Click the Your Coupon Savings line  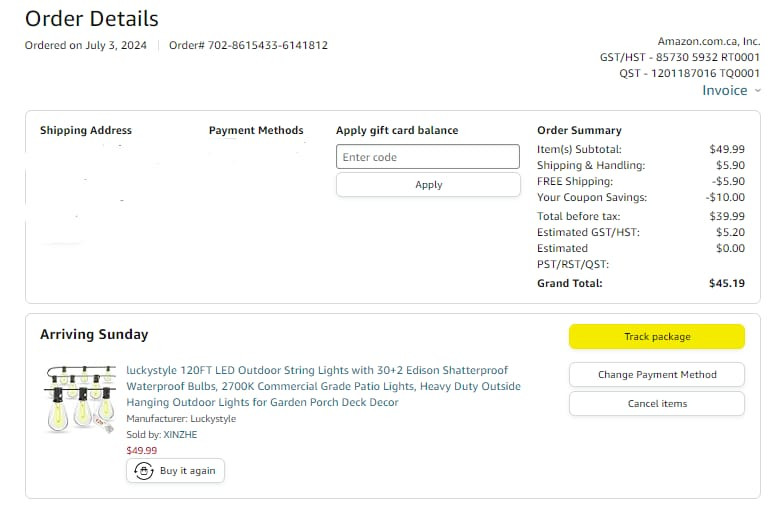click(641, 197)
